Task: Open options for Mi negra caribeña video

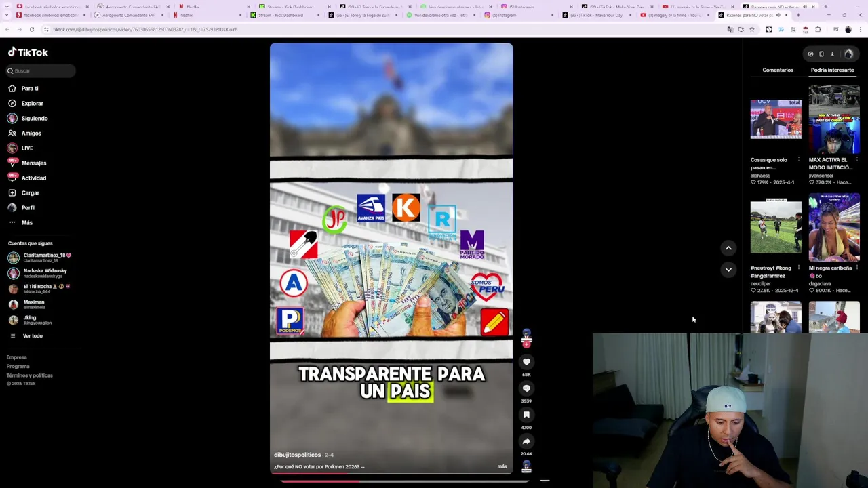Action: [x=857, y=268]
